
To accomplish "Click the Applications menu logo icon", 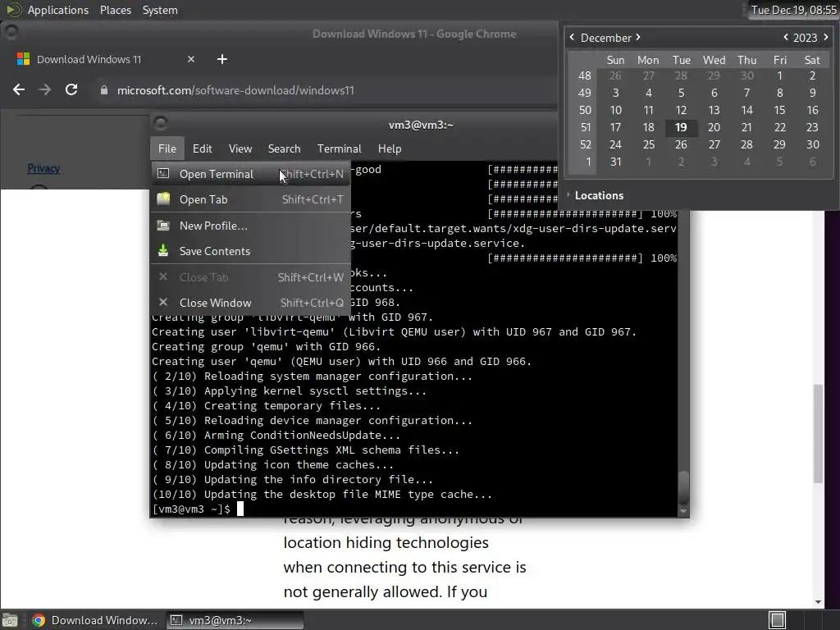I will click(x=13, y=10).
